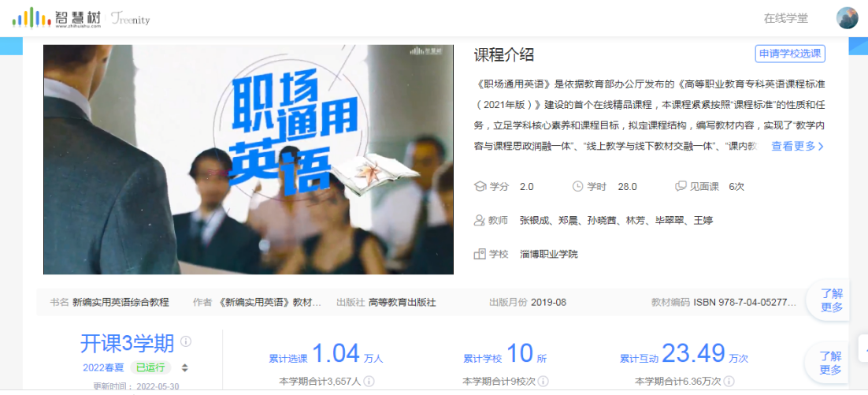The width and height of the screenshot is (868, 395).
Task: Click the credits graduation cap icon
Action: (480, 187)
